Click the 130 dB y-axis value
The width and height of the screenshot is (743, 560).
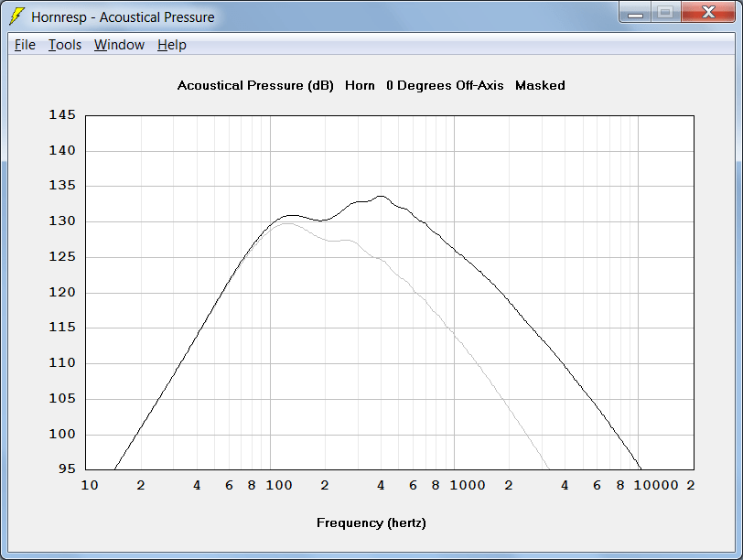pos(62,221)
